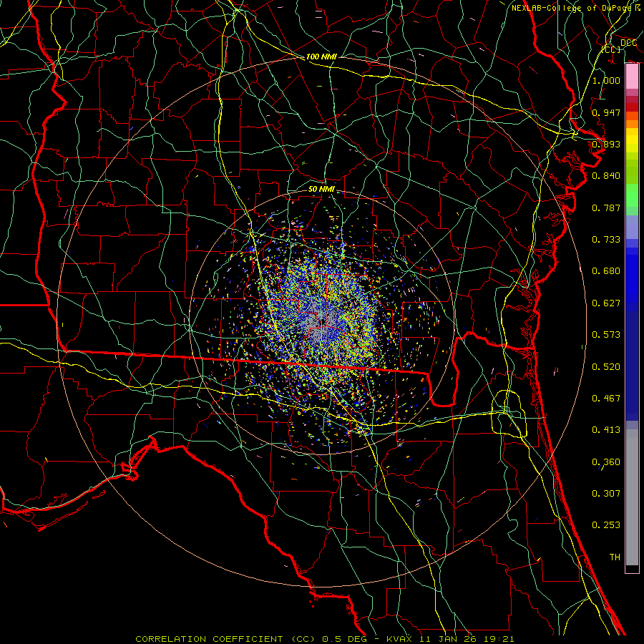Select the 1.000 scale value
Viewport: 644px width, 644px height.
click(x=606, y=80)
